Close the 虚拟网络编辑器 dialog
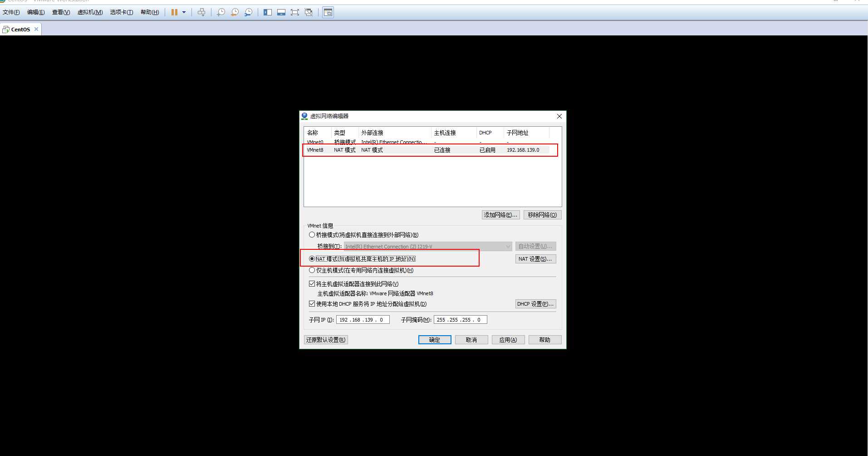 (x=559, y=116)
